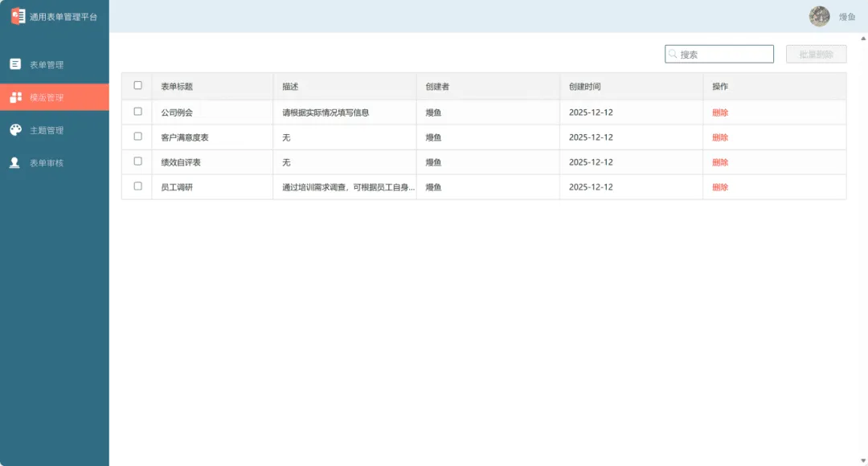Click the magnifier icon in search box
Viewport: 868px width, 466px height.
point(673,54)
